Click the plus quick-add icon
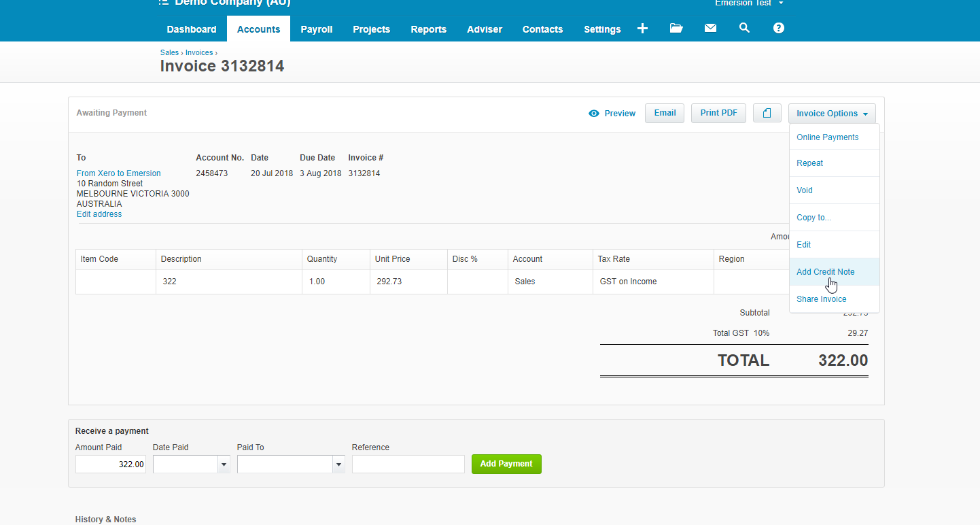980x525 pixels. pos(642,29)
